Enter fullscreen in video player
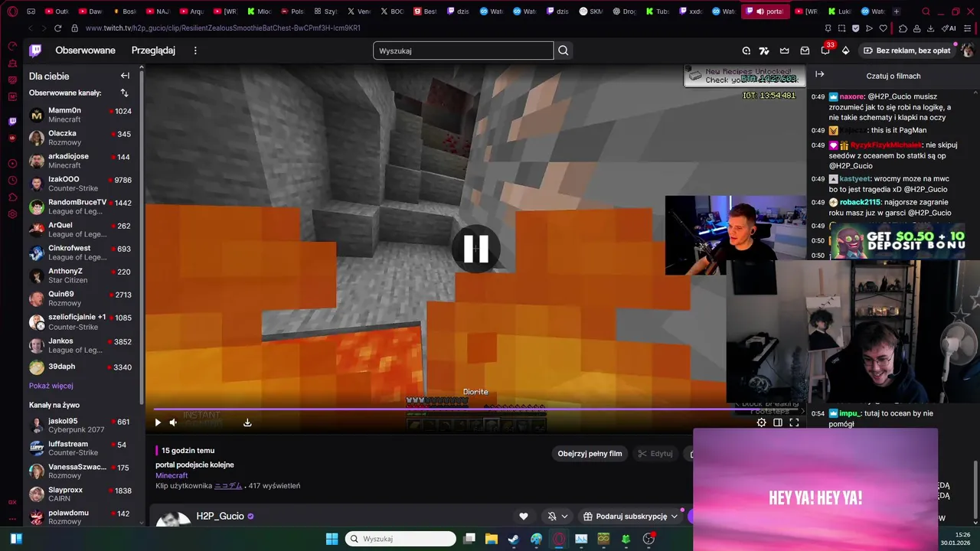The image size is (980, 551). point(794,422)
